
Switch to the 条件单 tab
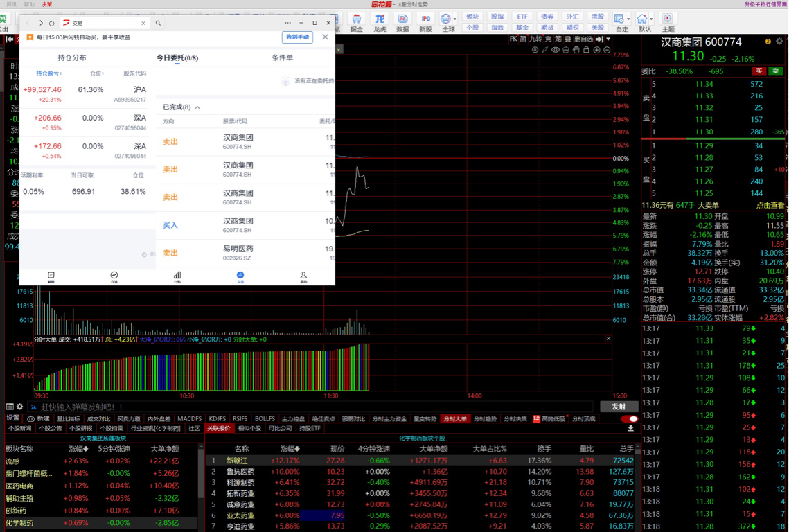(283, 58)
